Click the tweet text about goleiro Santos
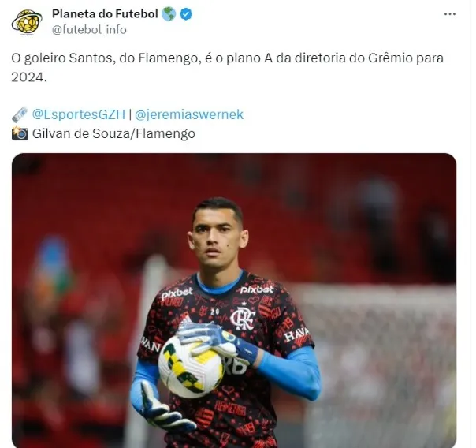 coord(228,67)
